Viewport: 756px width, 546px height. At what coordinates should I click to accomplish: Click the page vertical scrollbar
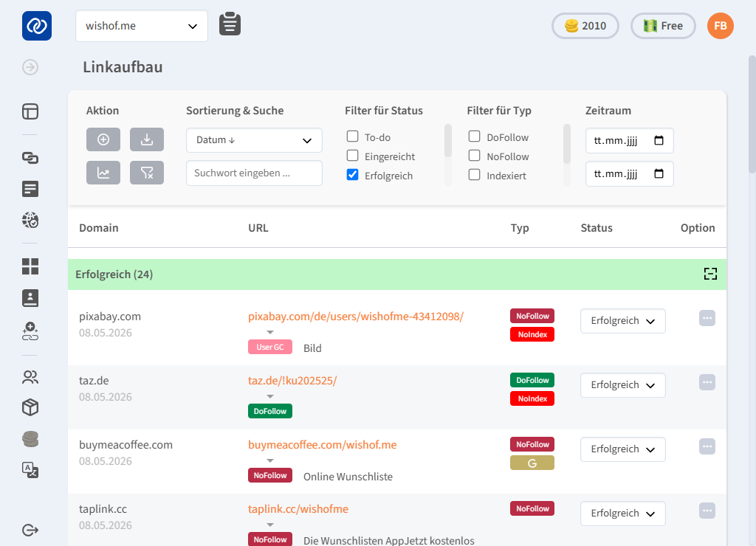click(x=752, y=114)
